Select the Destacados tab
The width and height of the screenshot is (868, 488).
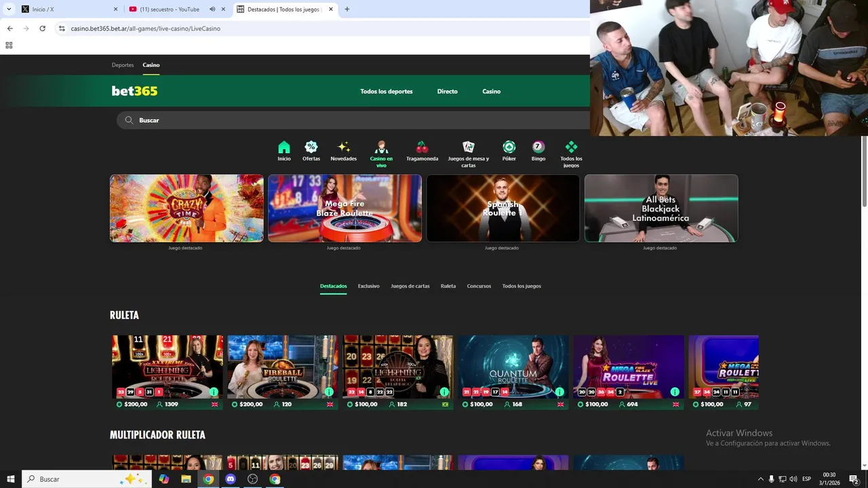333,286
